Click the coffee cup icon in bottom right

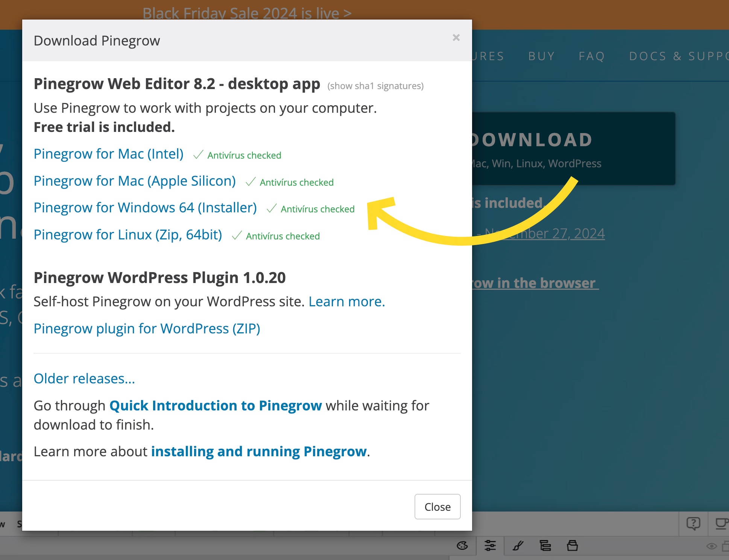pyautogui.click(x=722, y=524)
